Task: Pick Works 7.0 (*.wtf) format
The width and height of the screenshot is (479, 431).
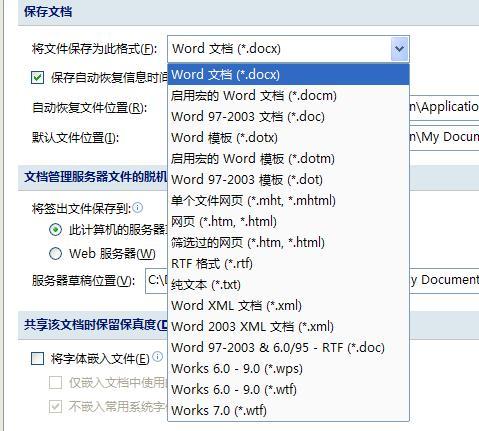Action: pos(288,411)
